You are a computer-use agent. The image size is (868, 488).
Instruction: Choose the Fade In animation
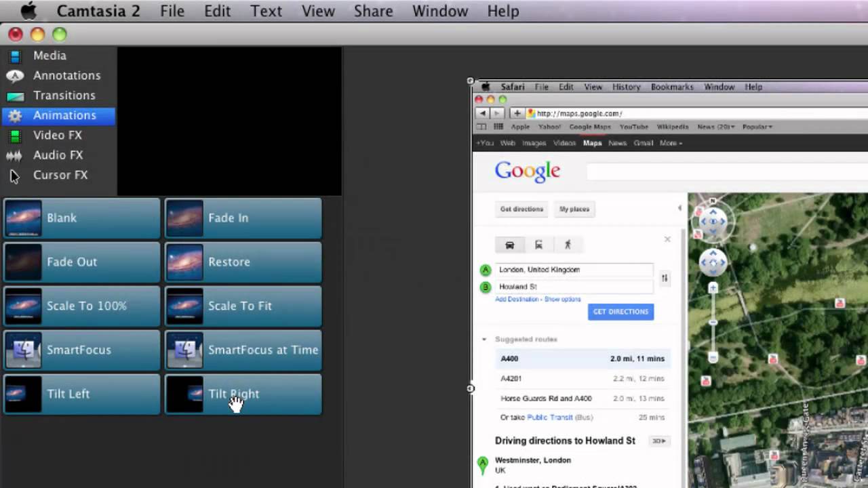coord(243,218)
